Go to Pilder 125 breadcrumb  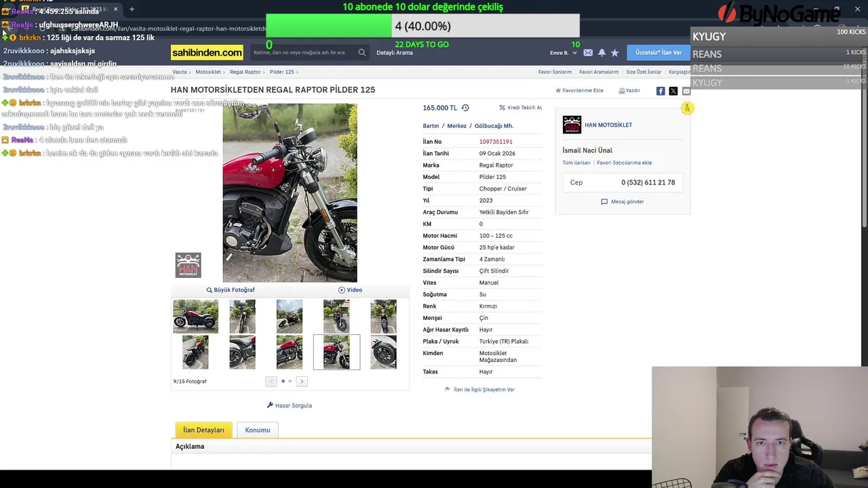pyautogui.click(x=281, y=72)
